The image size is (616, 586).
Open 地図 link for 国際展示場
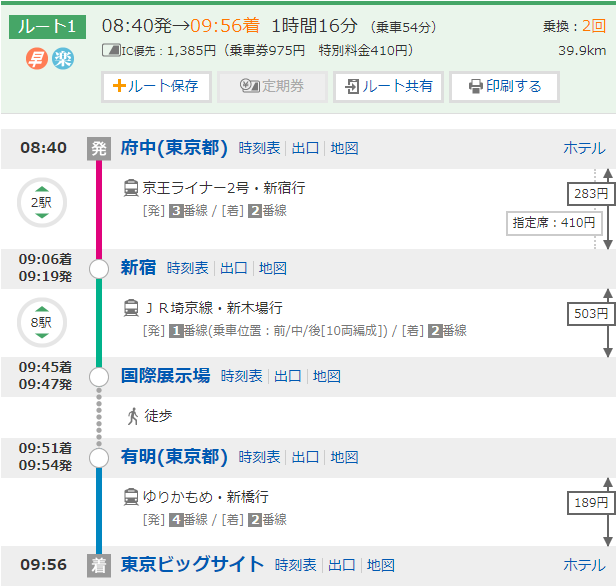tap(327, 376)
